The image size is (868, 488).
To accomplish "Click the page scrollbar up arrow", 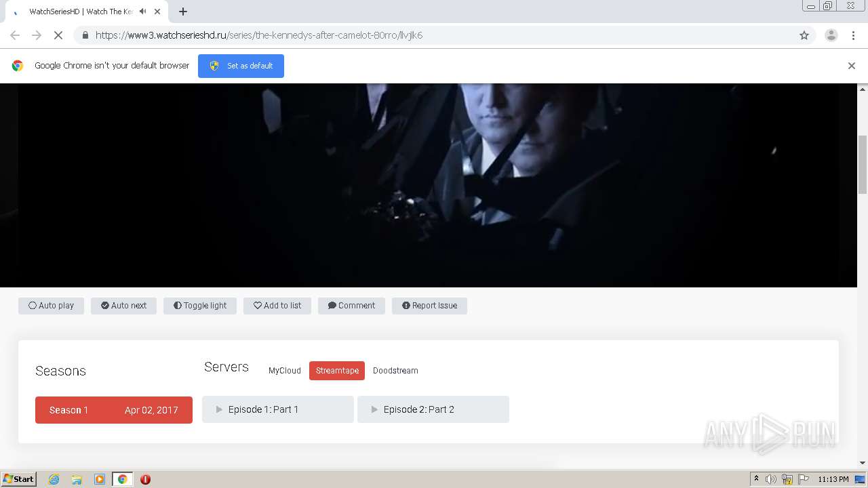I will (x=863, y=89).
